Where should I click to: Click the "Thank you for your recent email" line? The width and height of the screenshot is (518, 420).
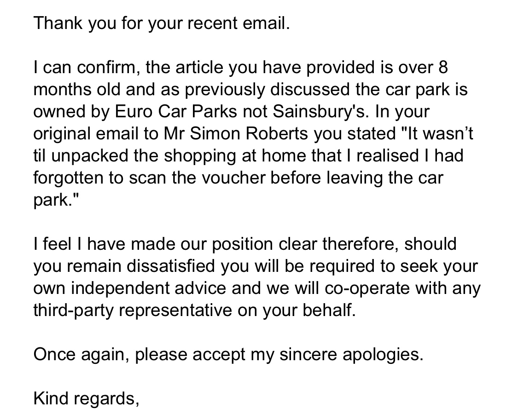click(x=162, y=23)
